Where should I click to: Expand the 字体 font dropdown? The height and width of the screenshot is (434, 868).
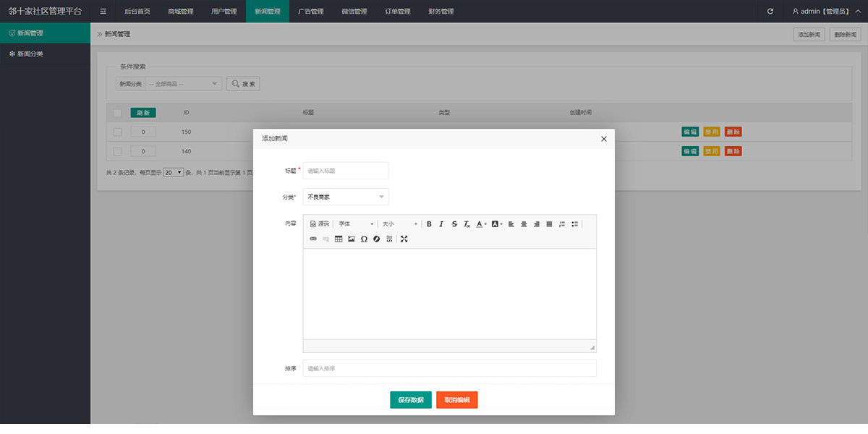click(356, 224)
